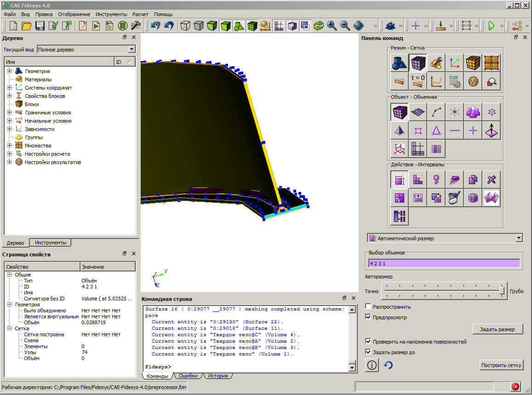532x395 pixels.
Task: Expand the Геометрия tree node
Action: 10,71
